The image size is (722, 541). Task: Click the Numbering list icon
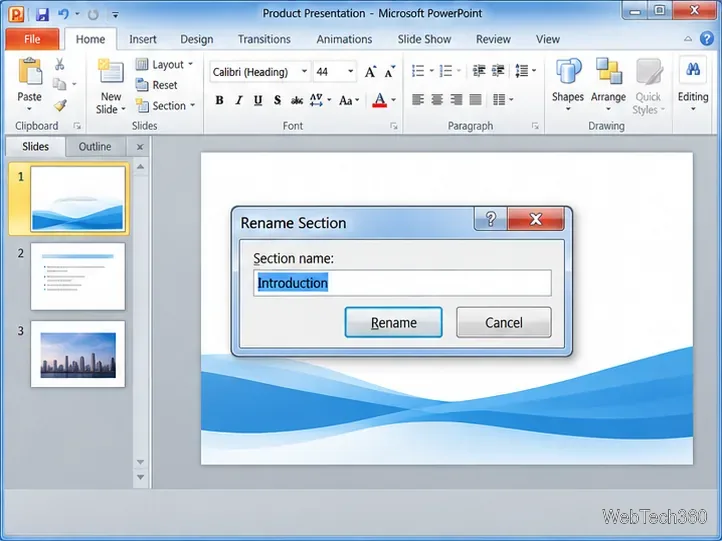tap(446, 71)
